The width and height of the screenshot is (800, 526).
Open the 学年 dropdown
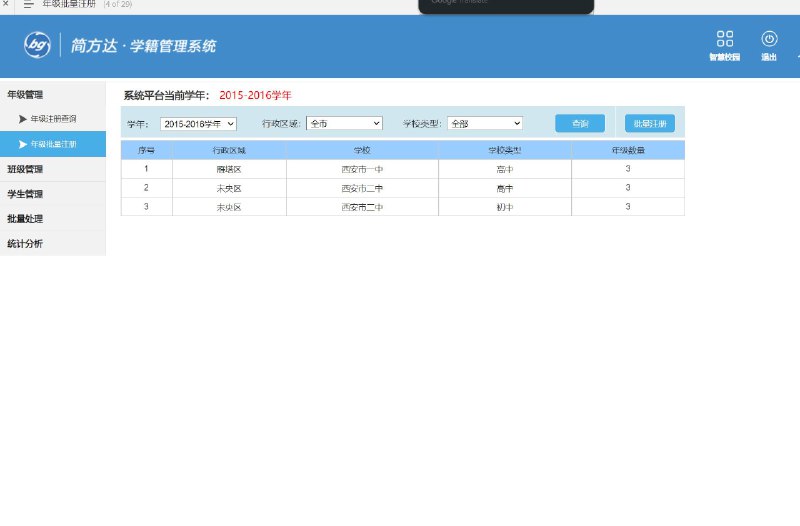coord(198,124)
